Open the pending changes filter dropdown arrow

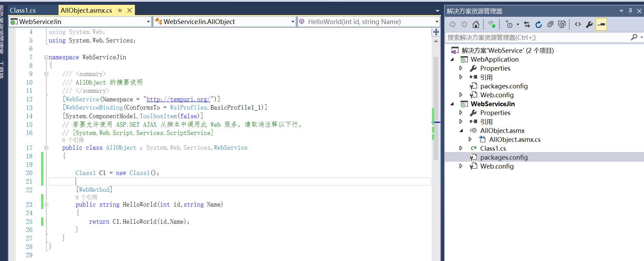[518, 24]
